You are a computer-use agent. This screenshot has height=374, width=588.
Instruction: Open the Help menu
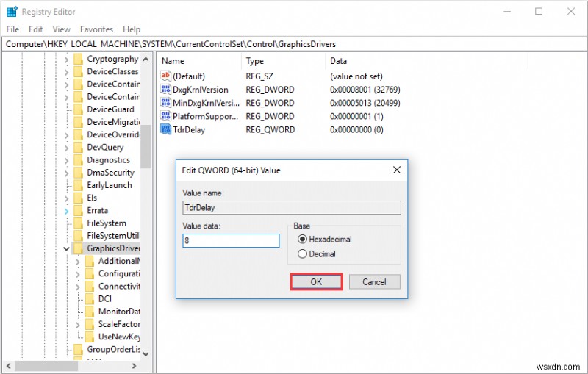pyautogui.click(x=132, y=29)
